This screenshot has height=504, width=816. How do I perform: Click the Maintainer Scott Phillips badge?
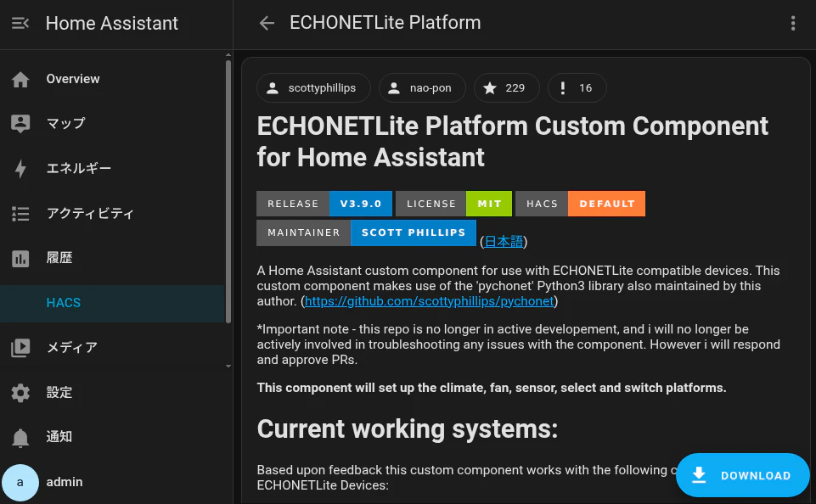coord(366,232)
